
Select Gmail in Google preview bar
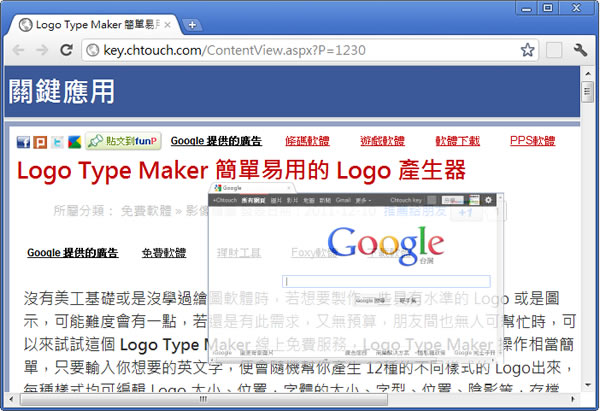[x=343, y=200]
